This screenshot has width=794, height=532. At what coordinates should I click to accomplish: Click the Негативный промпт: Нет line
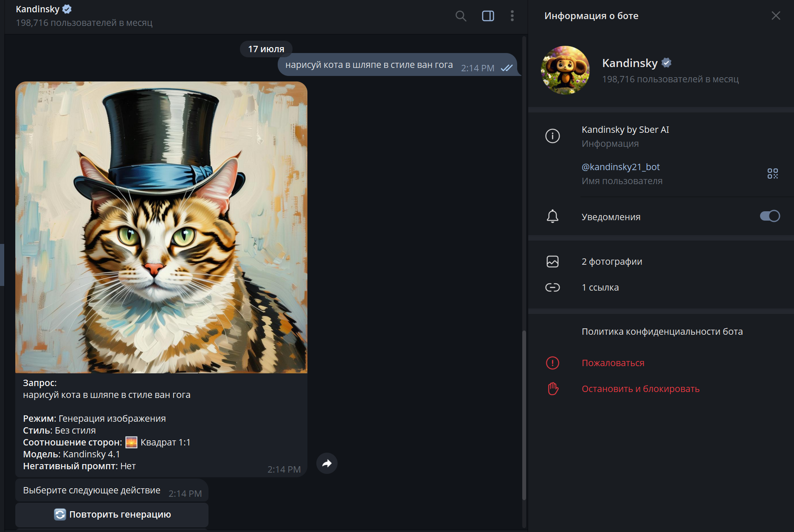tap(79, 466)
